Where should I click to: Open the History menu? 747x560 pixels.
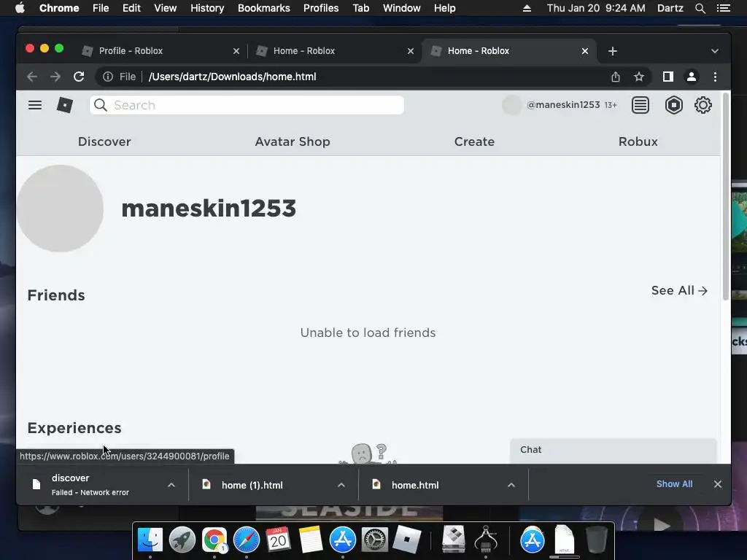pyautogui.click(x=207, y=8)
